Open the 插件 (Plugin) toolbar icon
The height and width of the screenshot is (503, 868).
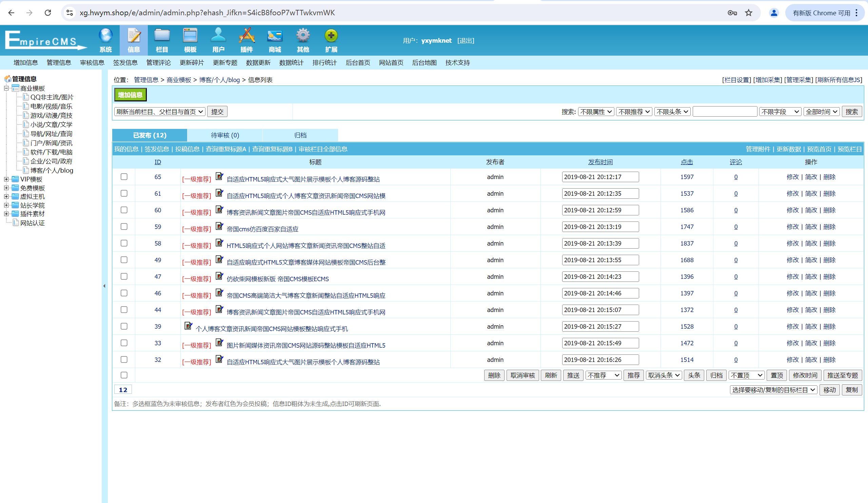[x=246, y=40]
